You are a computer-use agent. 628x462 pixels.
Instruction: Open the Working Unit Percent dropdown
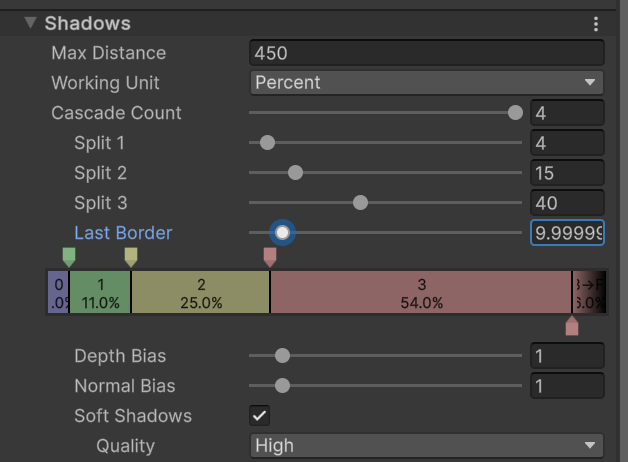coord(426,83)
